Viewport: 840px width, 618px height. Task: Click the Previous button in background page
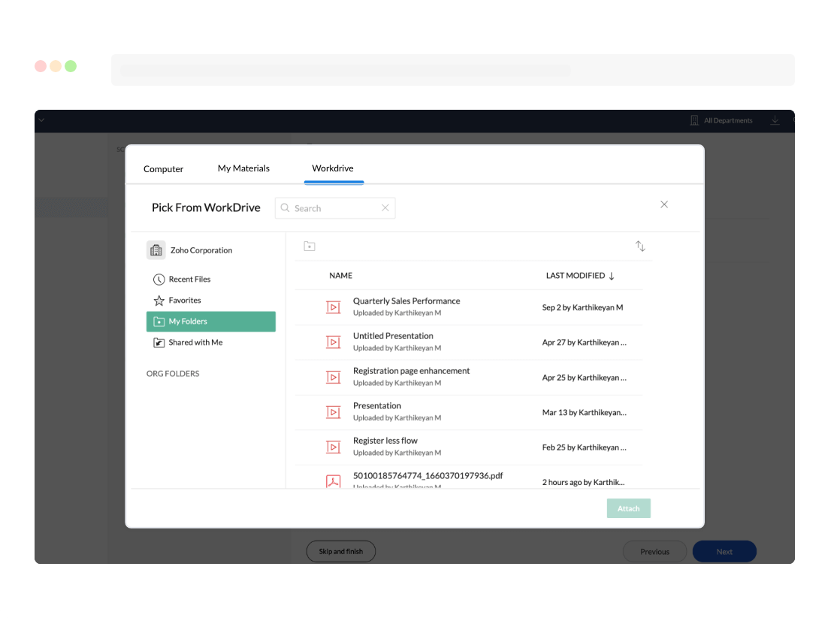tap(654, 552)
